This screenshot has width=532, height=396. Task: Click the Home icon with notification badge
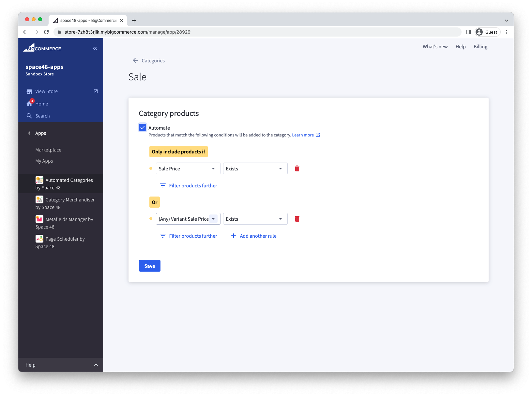30,103
